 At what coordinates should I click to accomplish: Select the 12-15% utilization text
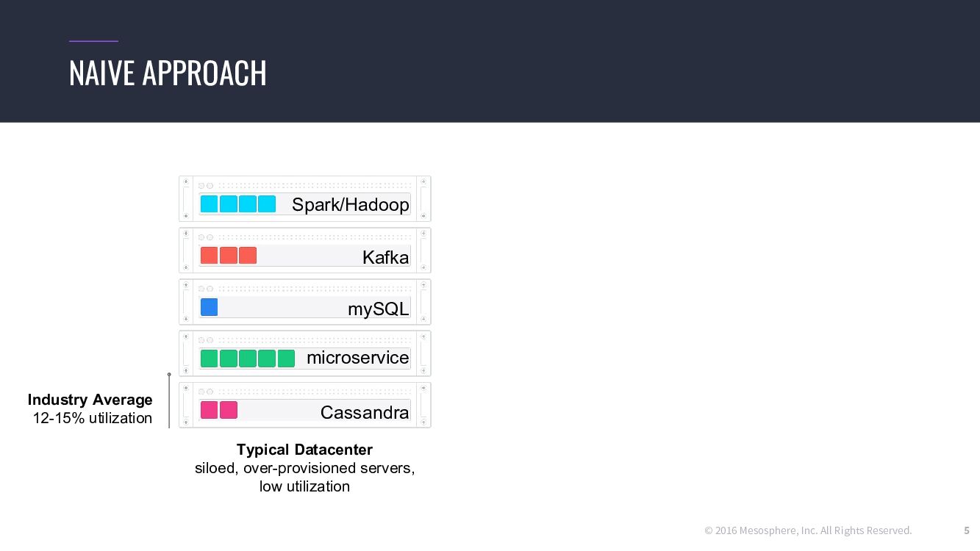click(x=93, y=418)
